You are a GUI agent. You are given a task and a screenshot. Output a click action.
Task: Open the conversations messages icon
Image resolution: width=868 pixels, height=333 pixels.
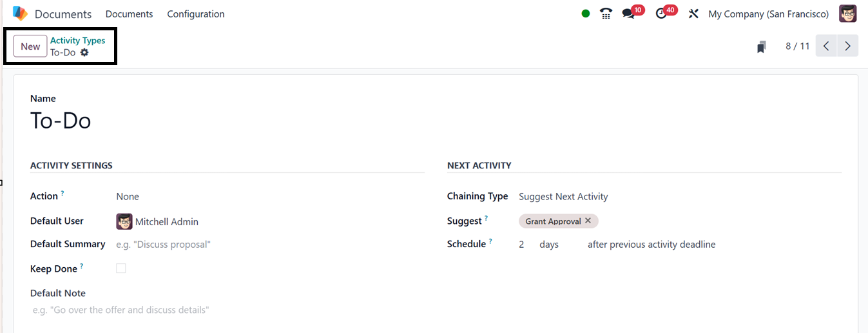click(x=628, y=14)
